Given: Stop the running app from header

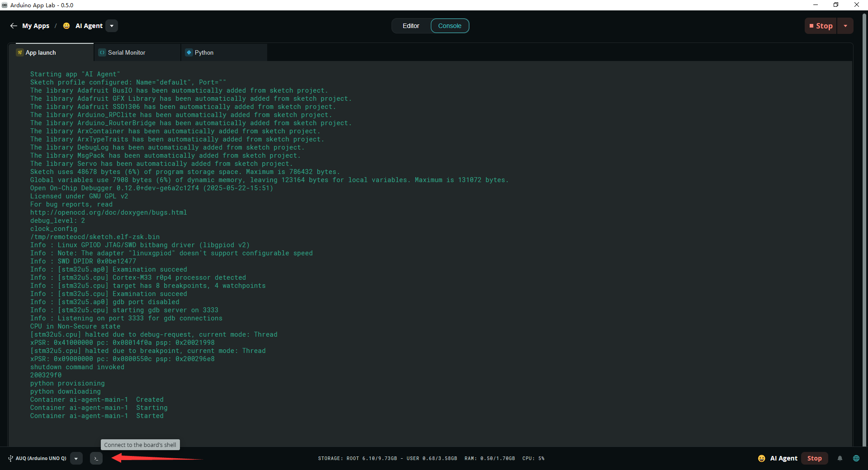Looking at the screenshot, I should (821, 26).
